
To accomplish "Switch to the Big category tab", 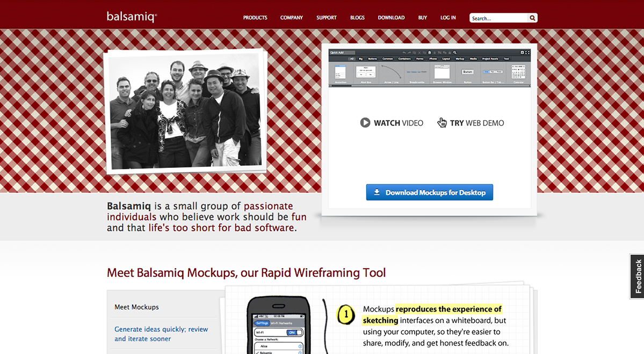I will point(360,58).
